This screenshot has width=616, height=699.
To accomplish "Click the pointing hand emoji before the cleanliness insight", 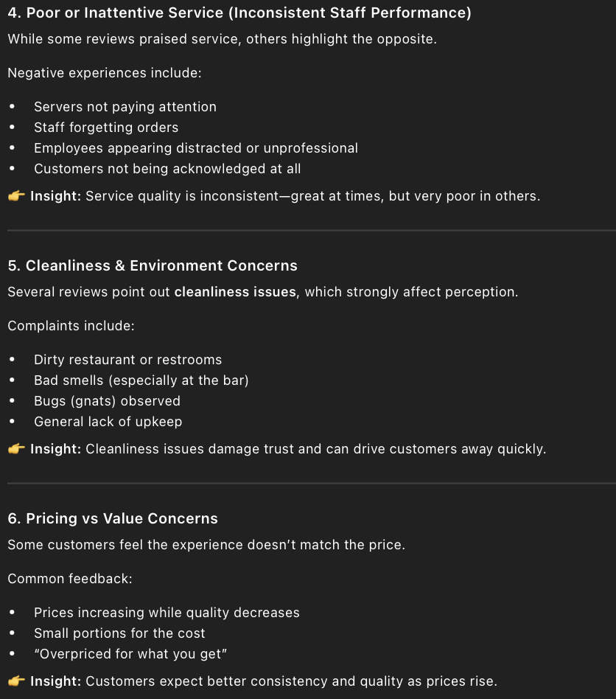I will tap(16, 449).
